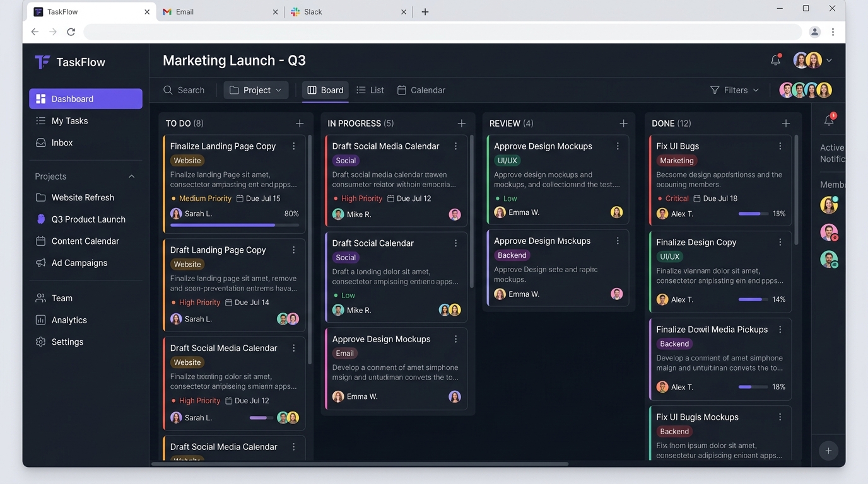
Task: Open options menu on Finalize Landing Page Copy card
Action: point(294,146)
